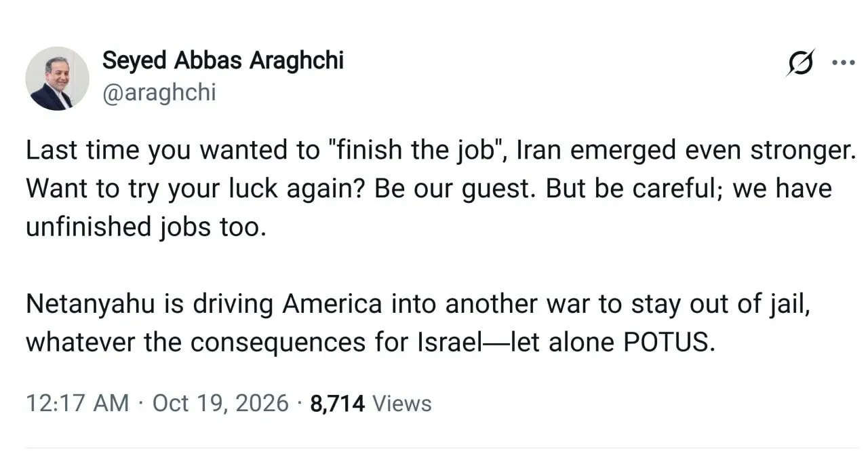Open the three-dot more options menu
The height and width of the screenshot is (458, 868).
[843, 62]
